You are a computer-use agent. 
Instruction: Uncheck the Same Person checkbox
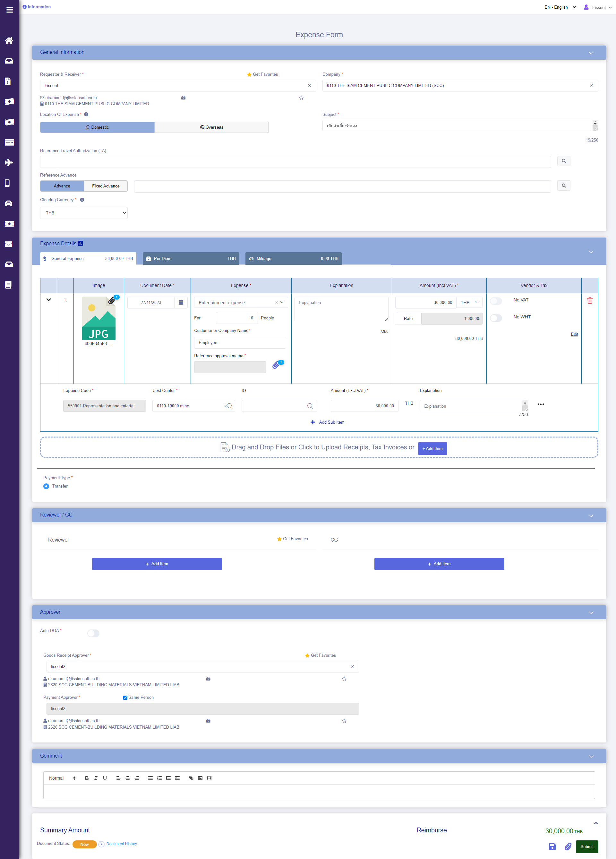tap(125, 697)
